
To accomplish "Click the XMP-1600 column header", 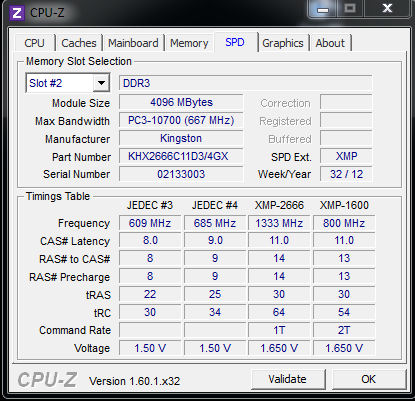I will pos(344,205).
